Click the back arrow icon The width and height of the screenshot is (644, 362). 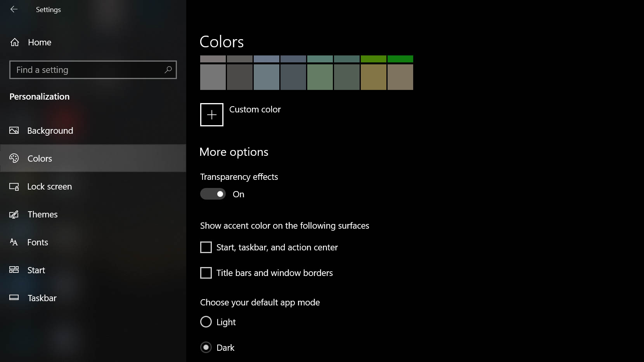pos(14,9)
